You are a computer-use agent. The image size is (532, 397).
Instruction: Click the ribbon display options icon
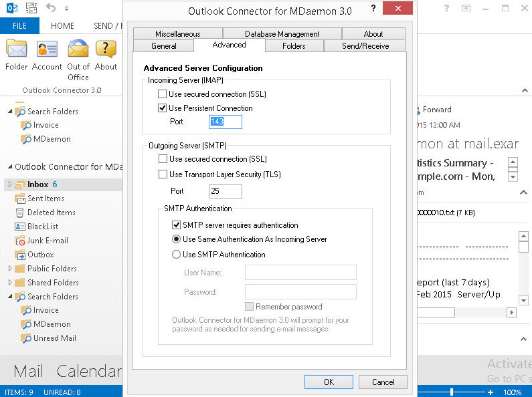pos(466,8)
